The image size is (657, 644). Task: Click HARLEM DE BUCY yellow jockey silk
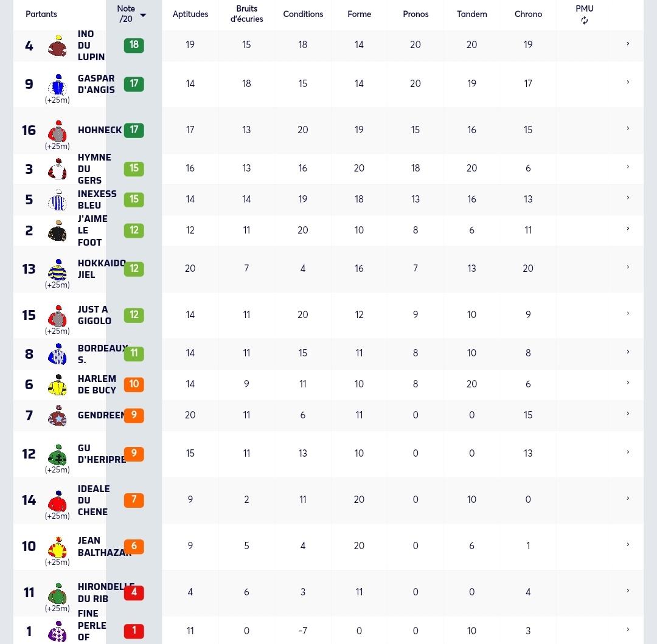[x=57, y=385]
